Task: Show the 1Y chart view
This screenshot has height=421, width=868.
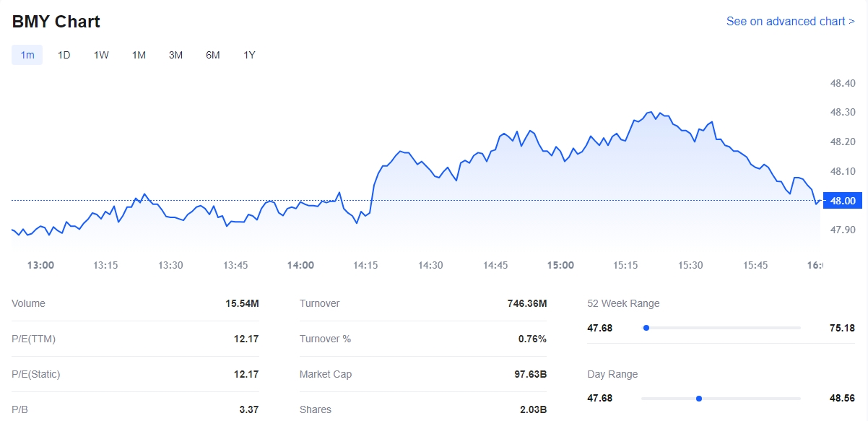Action: click(249, 55)
